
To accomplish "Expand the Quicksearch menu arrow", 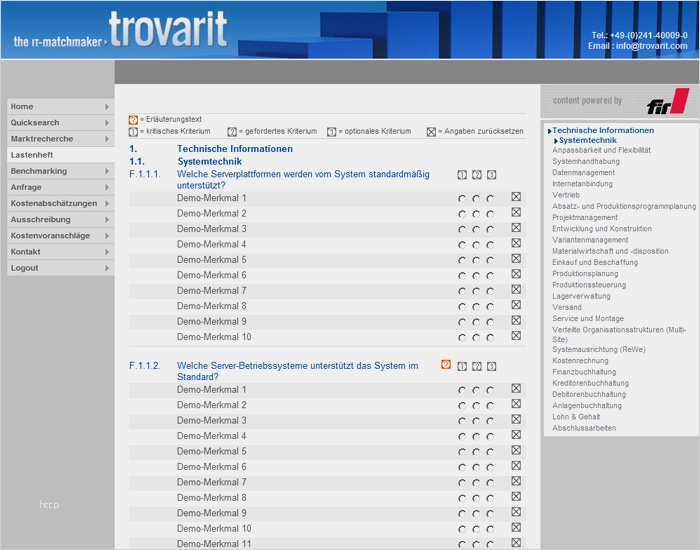I will (x=107, y=123).
